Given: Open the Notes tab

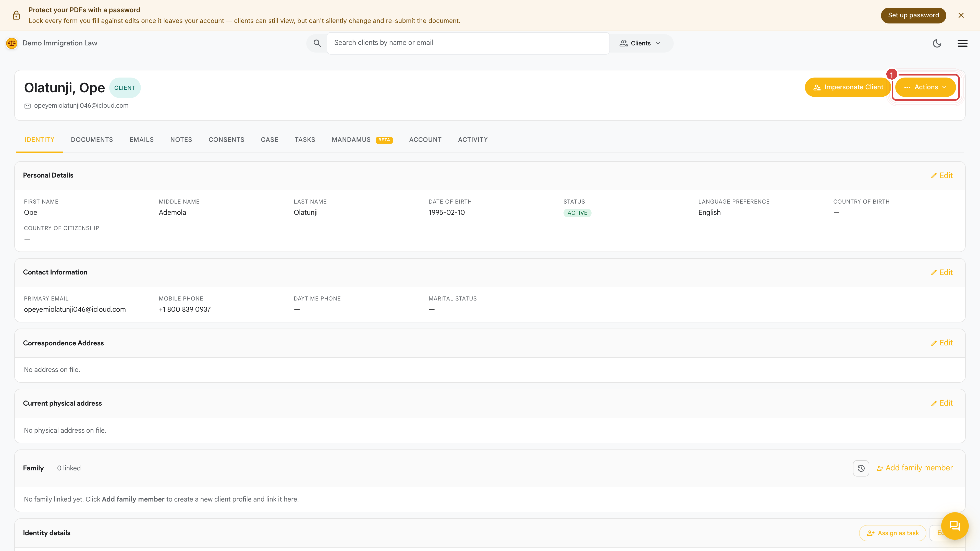Looking at the screenshot, I should [x=181, y=140].
